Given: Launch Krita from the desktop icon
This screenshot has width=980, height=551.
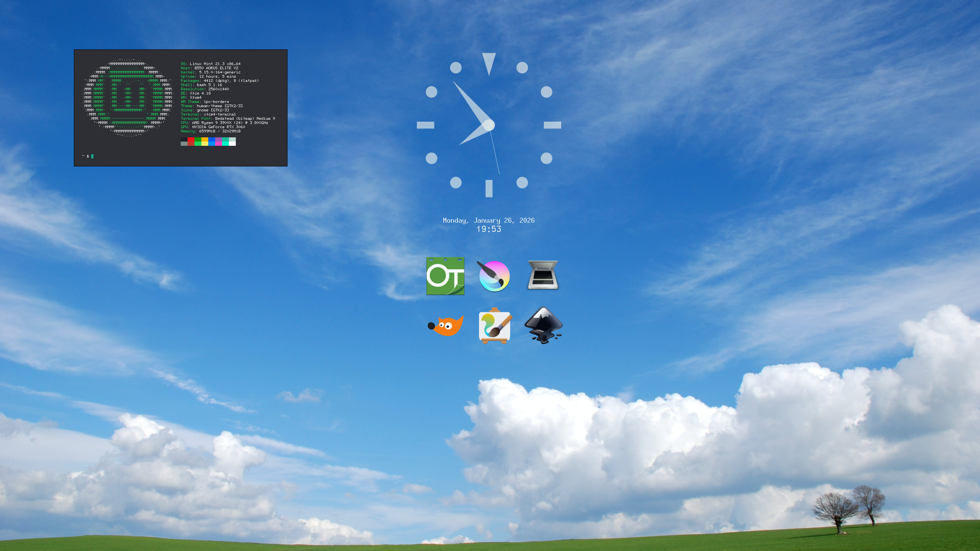Looking at the screenshot, I should point(494,276).
